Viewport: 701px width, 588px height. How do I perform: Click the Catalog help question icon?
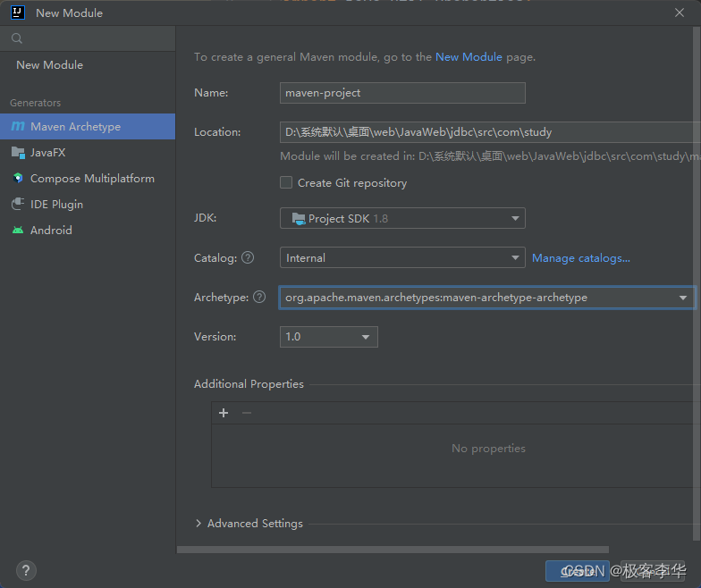click(248, 257)
